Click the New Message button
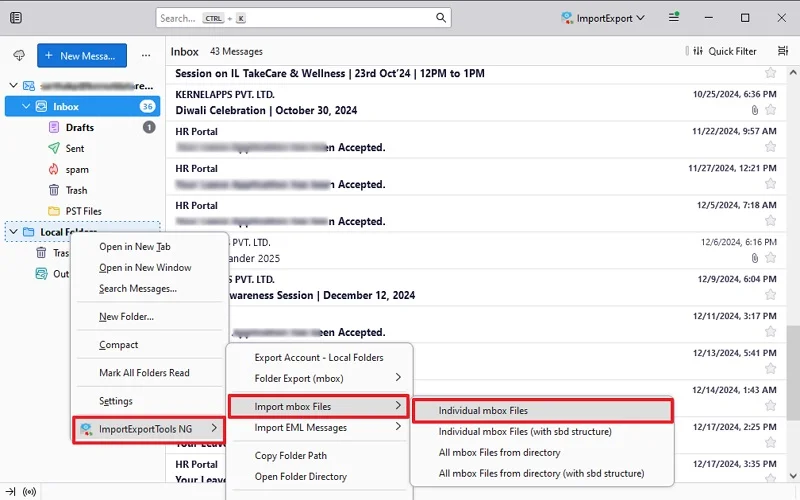Screen dimensions: 800x500 tap(82, 56)
